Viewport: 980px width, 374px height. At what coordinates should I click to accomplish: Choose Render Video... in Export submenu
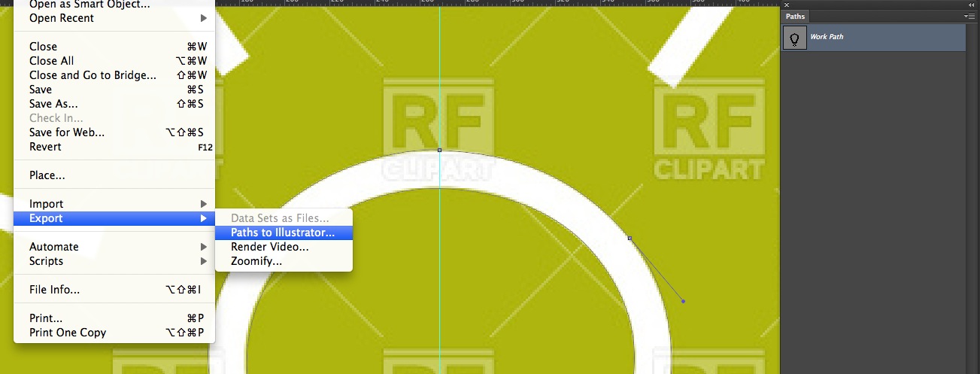pyautogui.click(x=284, y=247)
